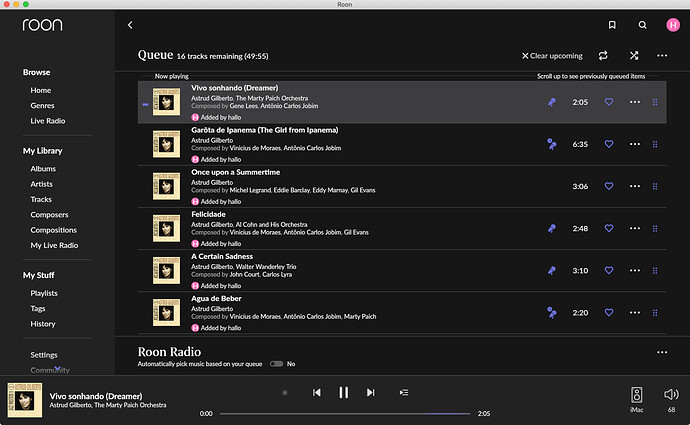Click Clear upcoming
Screen dimensions: 690x425
click(x=552, y=56)
